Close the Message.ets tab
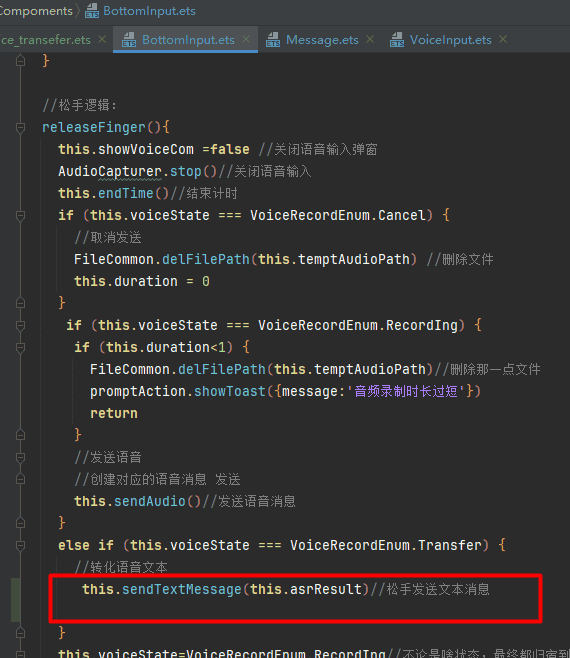This screenshot has height=658, width=570. tap(370, 39)
